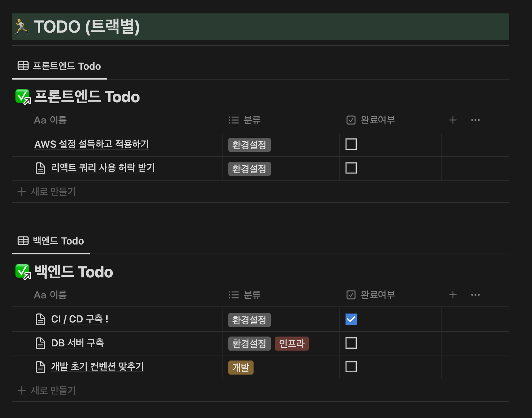Open more options ellipsis in 백엔드 Todo table

click(x=475, y=295)
